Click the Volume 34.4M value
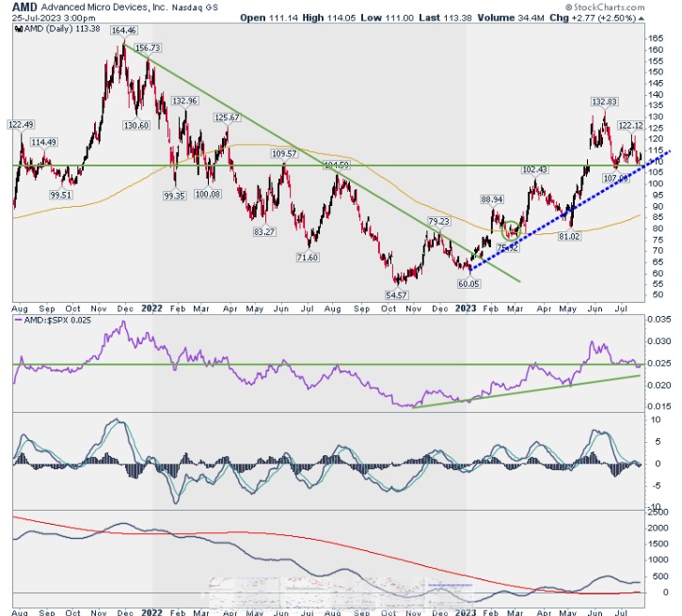682x616 pixels. [x=511, y=18]
